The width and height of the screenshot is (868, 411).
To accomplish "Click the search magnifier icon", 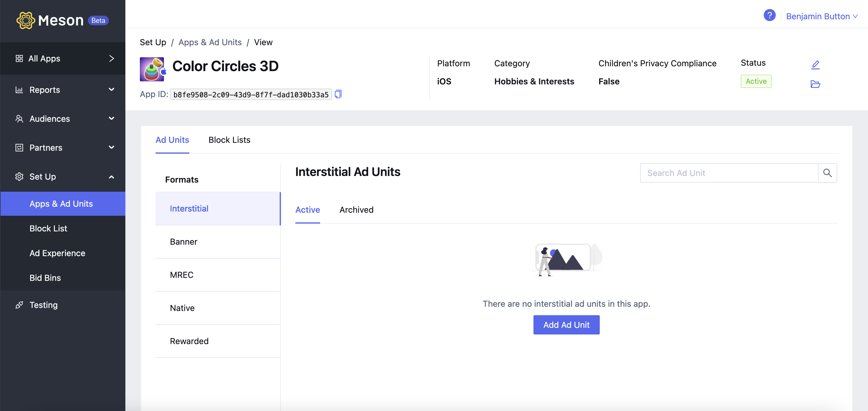I will point(827,173).
